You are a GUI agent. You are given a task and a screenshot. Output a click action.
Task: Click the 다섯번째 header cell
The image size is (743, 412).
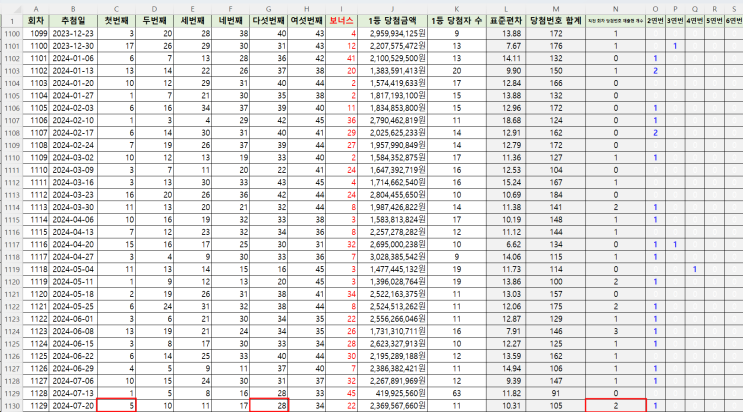point(269,21)
